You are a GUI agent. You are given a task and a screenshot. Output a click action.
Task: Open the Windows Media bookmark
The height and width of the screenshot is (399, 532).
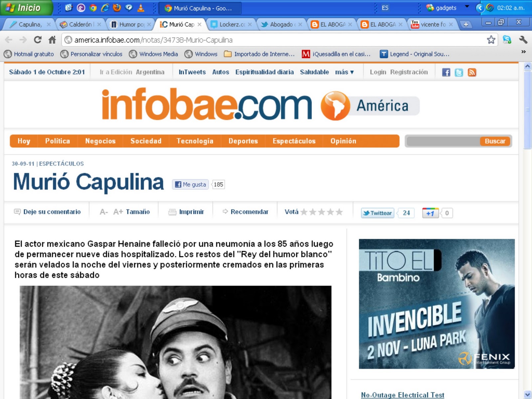pos(153,54)
